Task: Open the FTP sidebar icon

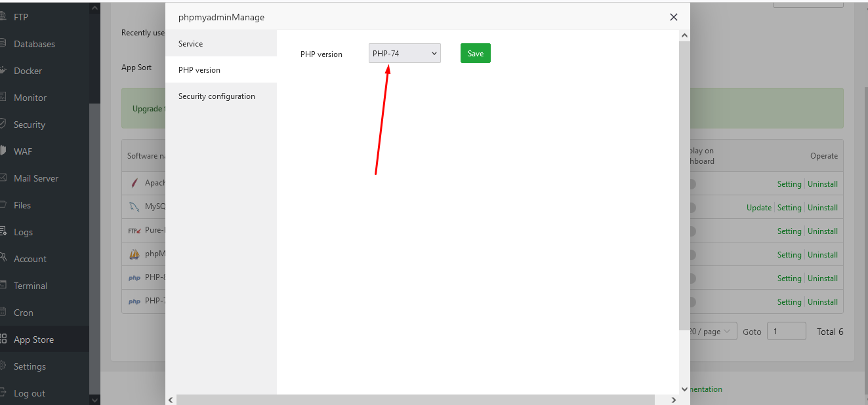Action: pyautogui.click(x=3, y=17)
